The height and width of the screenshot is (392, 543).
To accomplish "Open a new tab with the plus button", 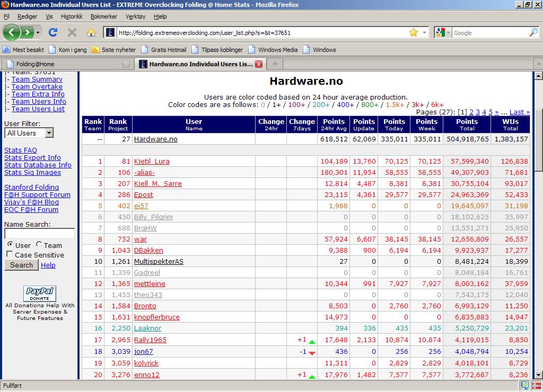I will tap(275, 64).
